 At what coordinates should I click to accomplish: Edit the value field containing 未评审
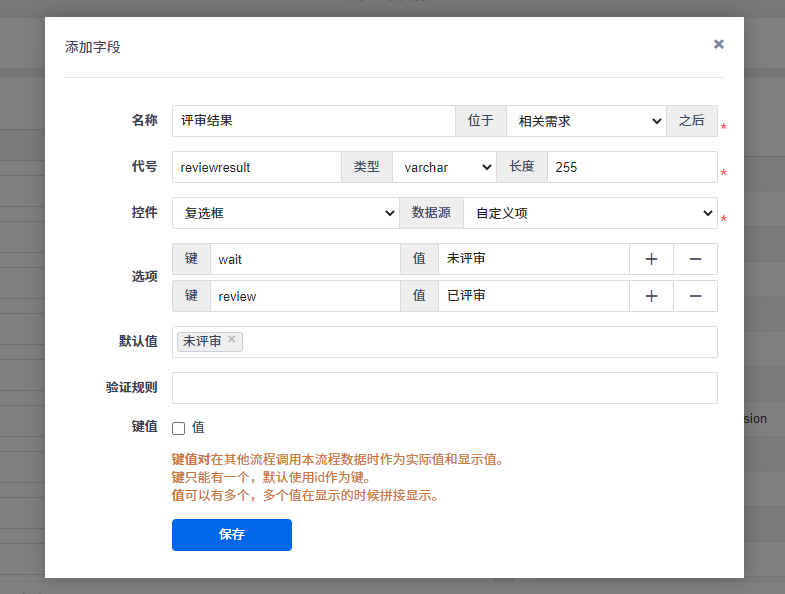click(533, 259)
